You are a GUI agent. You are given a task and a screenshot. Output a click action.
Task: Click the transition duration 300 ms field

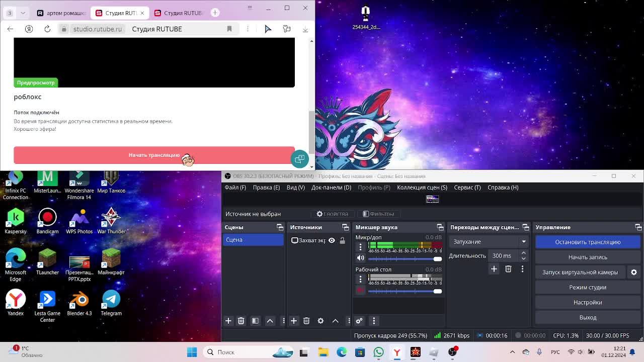click(503, 256)
